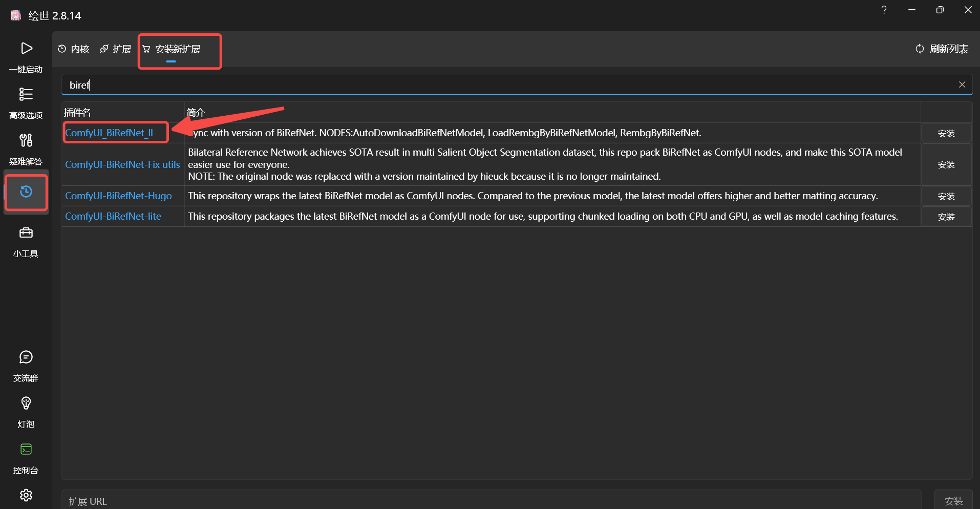Click the 一键启动 play icon in sidebar
980x509 pixels.
[x=26, y=49]
